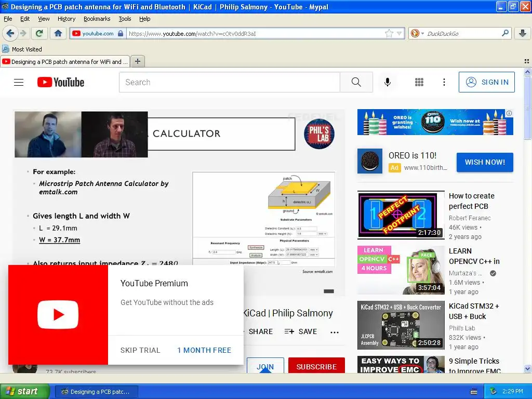The image size is (532, 399).
Task: Open the video more actions ellipsis
Action: pyautogui.click(x=335, y=332)
